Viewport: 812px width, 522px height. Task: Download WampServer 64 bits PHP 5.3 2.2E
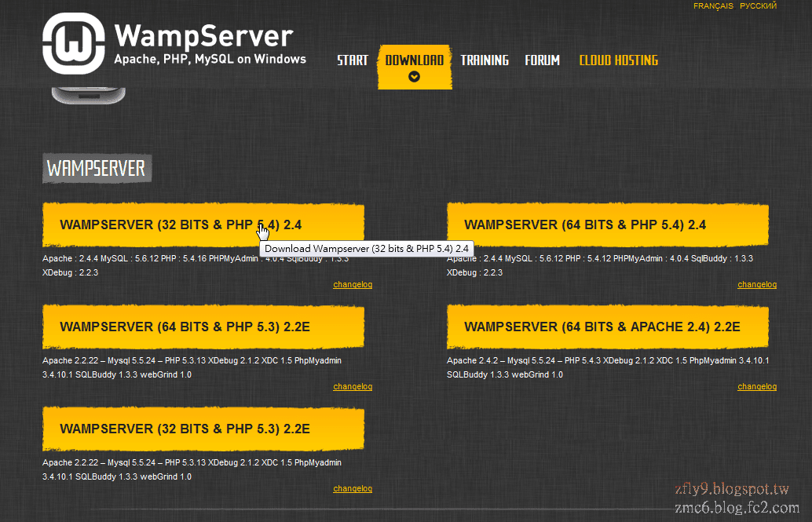coord(203,327)
